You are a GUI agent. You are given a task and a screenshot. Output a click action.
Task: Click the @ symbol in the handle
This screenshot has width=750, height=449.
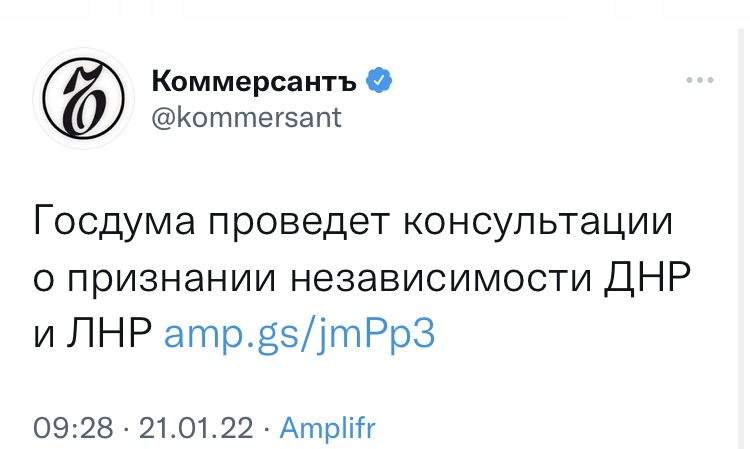163,118
